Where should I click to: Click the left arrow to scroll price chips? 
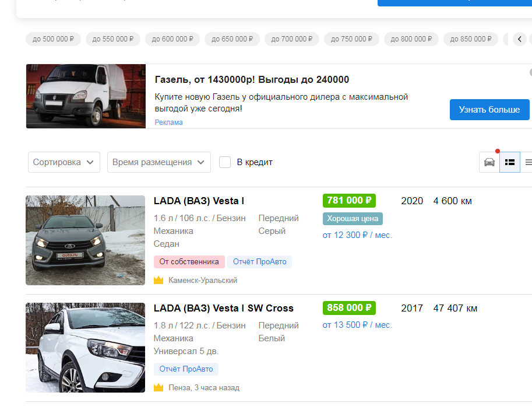(x=519, y=39)
